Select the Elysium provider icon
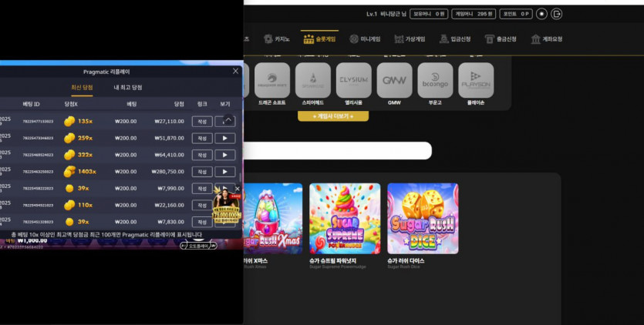 (x=354, y=80)
